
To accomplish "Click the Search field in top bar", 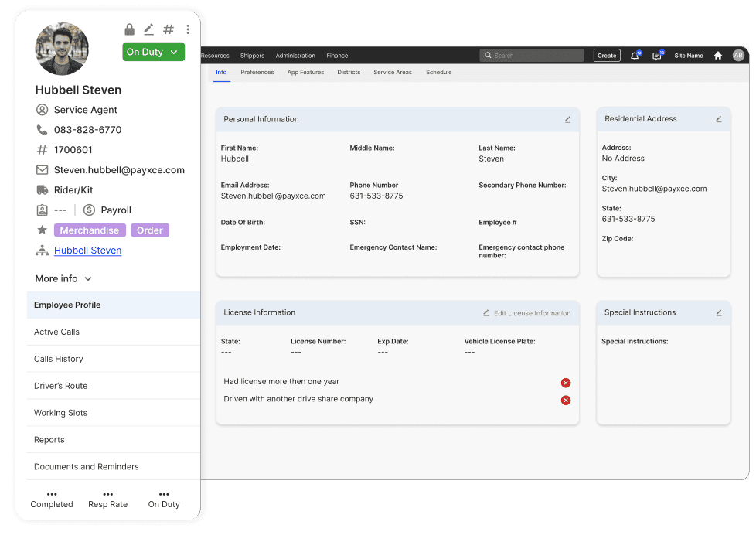I will coord(532,56).
